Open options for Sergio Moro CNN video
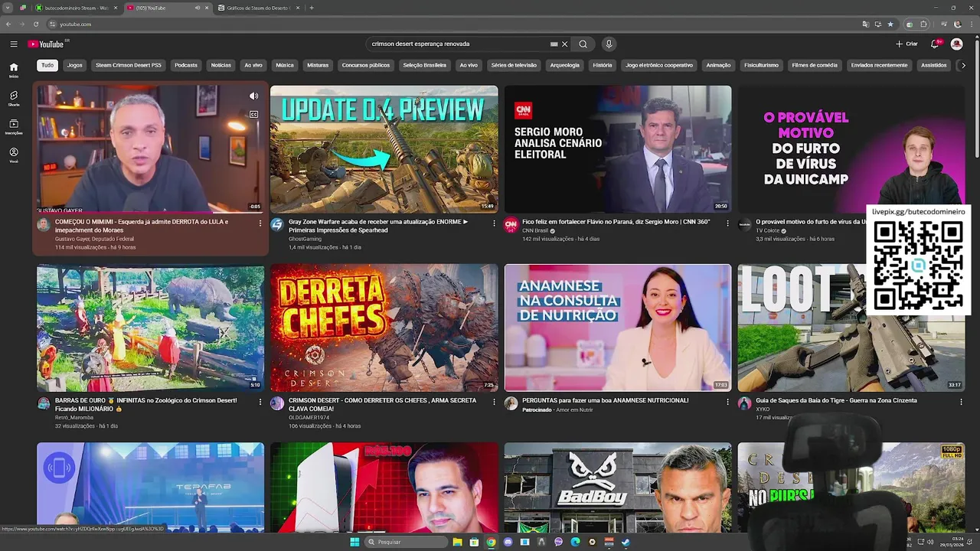Screen dimensions: 980x551 [727, 223]
